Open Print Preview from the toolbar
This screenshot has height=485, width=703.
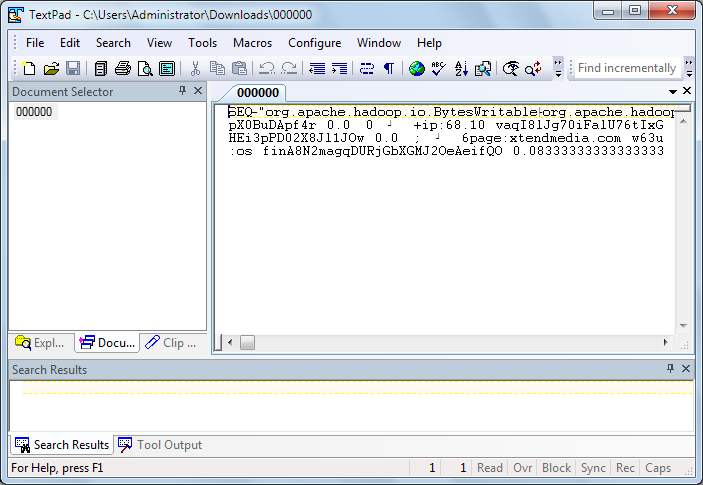click(x=145, y=68)
